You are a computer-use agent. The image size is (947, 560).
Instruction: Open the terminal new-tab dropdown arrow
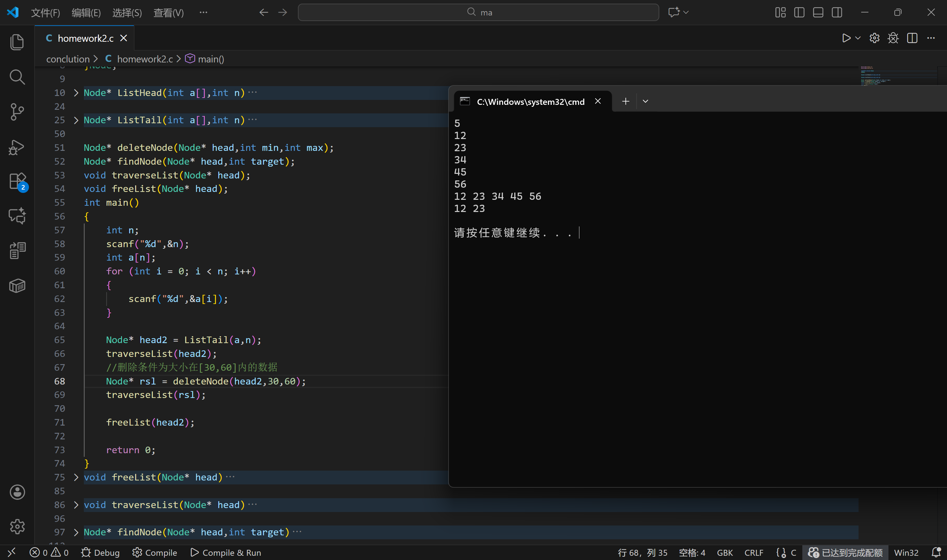tap(645, 101)
